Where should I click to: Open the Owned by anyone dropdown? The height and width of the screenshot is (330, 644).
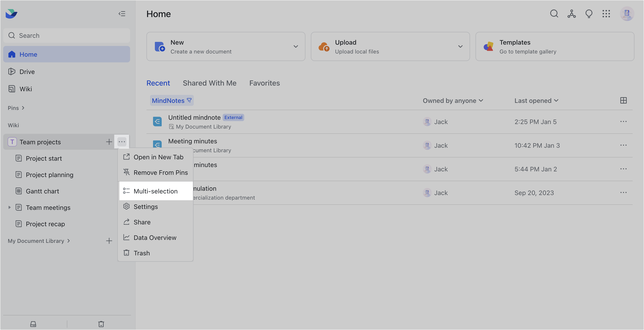click(453, 100)
